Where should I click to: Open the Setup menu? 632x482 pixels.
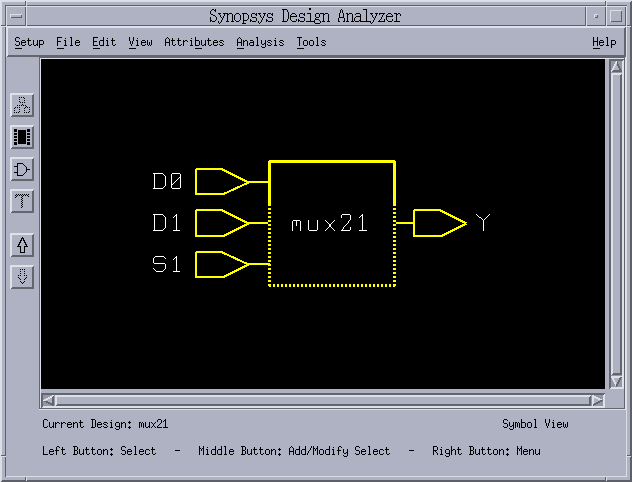[29, 42]
